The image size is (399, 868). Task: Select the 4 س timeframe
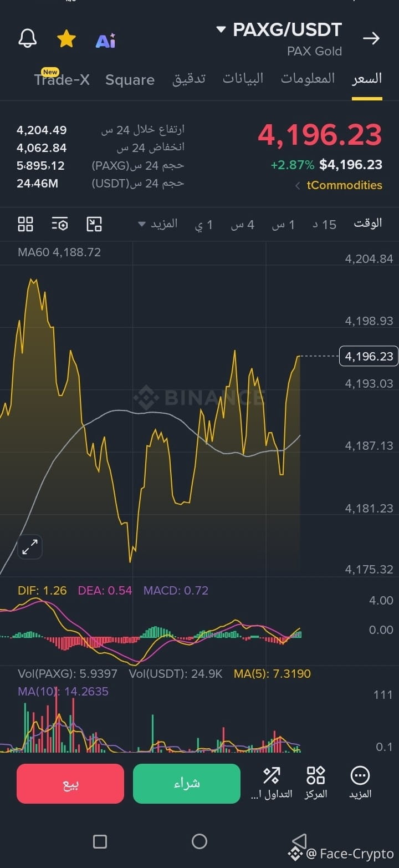point(243,225)
